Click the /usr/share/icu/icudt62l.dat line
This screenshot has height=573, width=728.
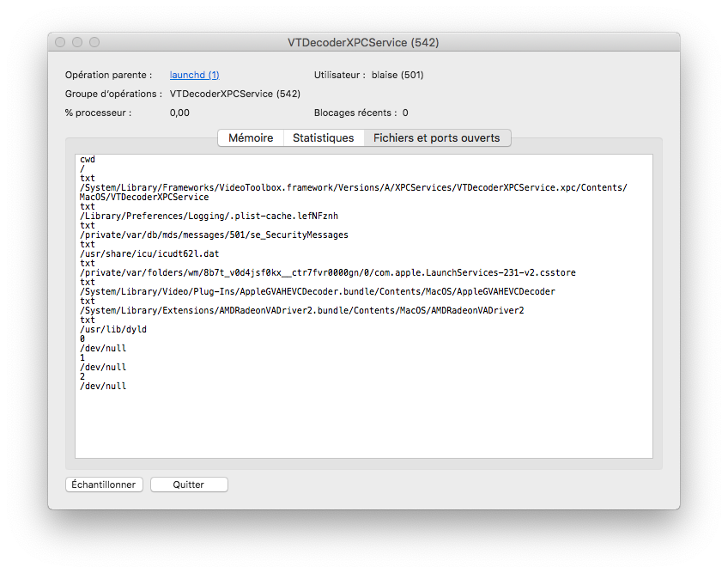pos(149,253)
